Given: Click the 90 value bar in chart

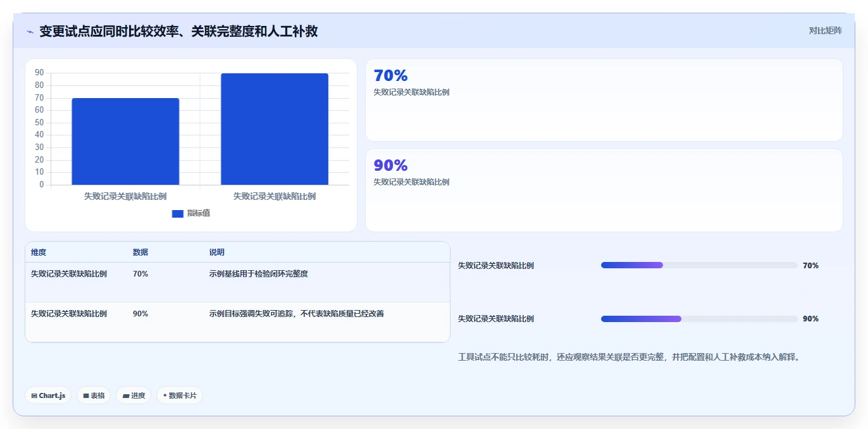Looking at the screenshot, I should [x=275, y=129].
